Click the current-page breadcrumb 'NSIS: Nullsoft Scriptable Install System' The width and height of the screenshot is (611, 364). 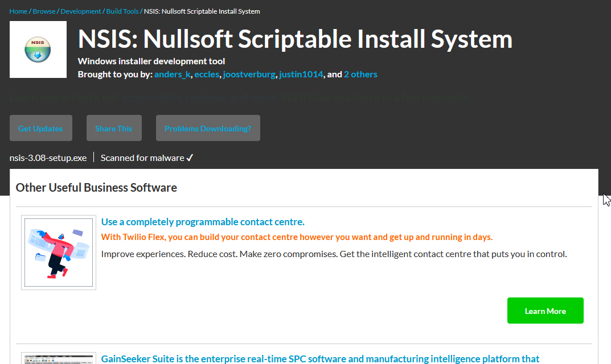click(202, 11)
